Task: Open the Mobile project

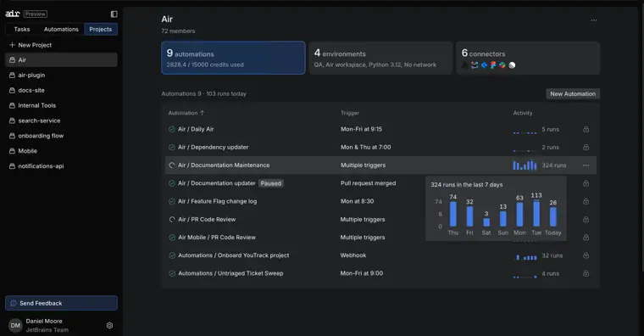Action: 61,151
